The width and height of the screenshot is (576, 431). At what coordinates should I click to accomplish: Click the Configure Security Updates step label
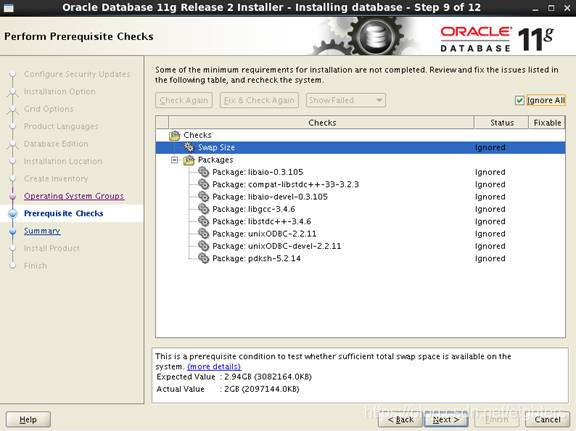pos(77,74)
